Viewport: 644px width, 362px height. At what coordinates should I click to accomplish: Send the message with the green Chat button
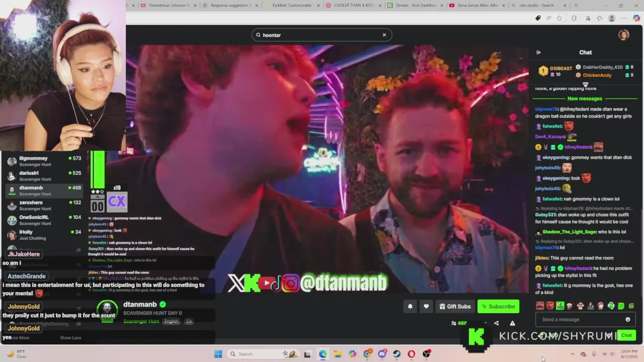(626, 335)
